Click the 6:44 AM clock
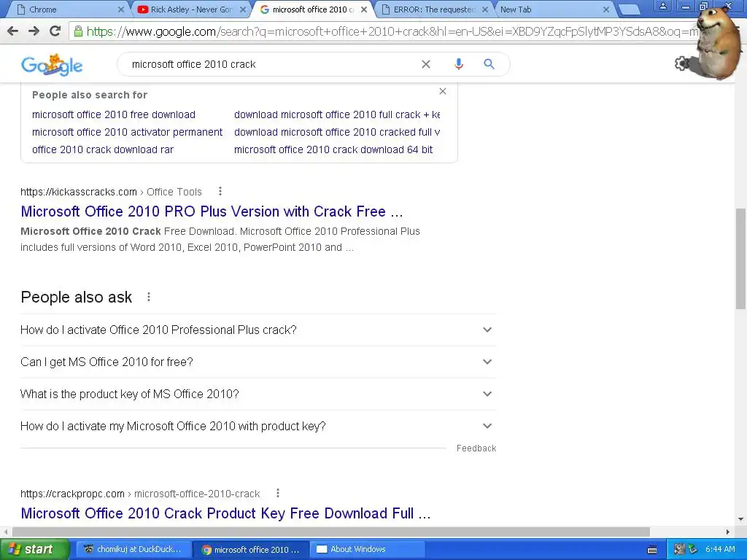The image size is (747, 560). pos(720,550)
